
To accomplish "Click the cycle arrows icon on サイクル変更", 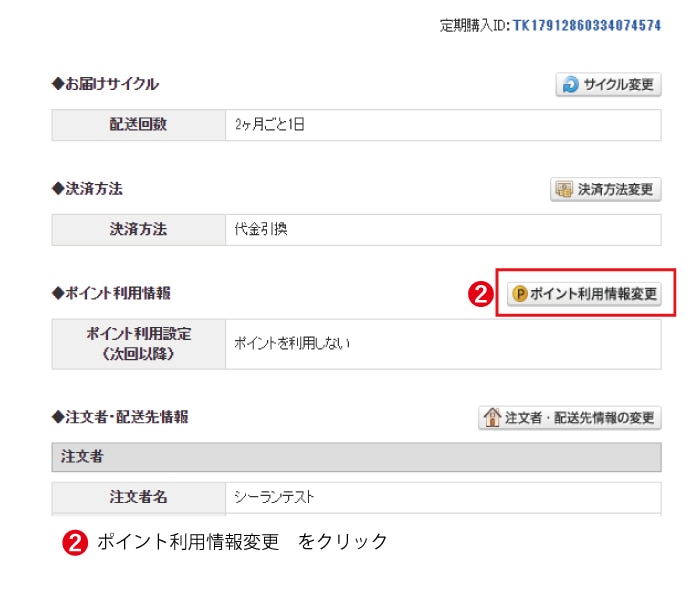I will point(570,85).
